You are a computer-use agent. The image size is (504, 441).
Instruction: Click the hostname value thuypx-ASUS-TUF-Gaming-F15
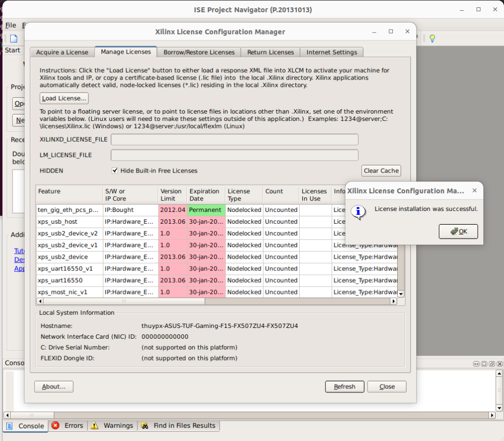pos(220,326)
